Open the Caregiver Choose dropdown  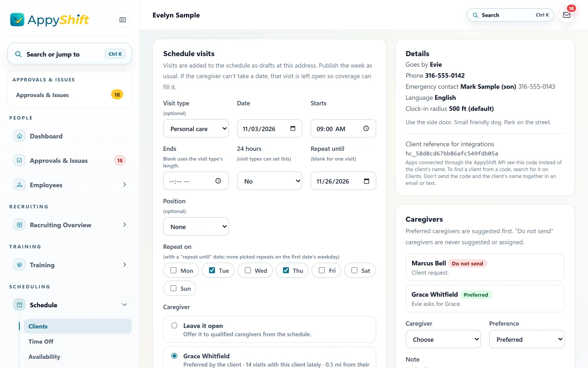(443, 339)
